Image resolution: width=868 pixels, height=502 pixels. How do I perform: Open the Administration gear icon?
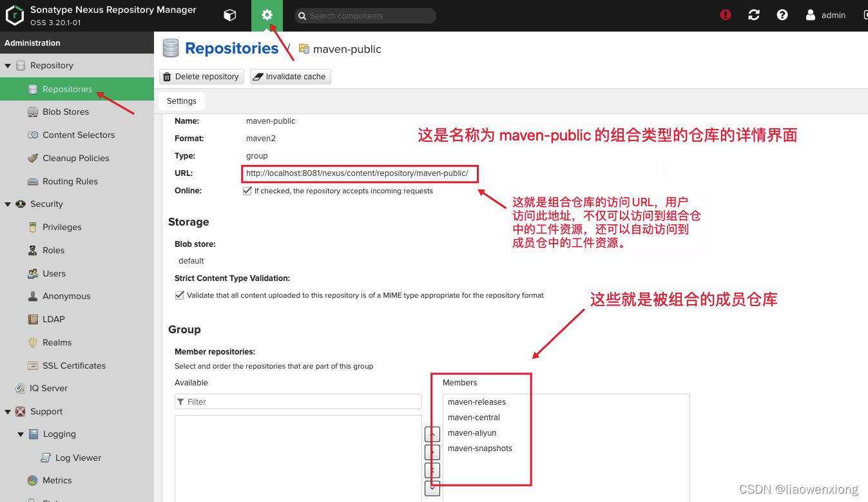click(267, 15)
